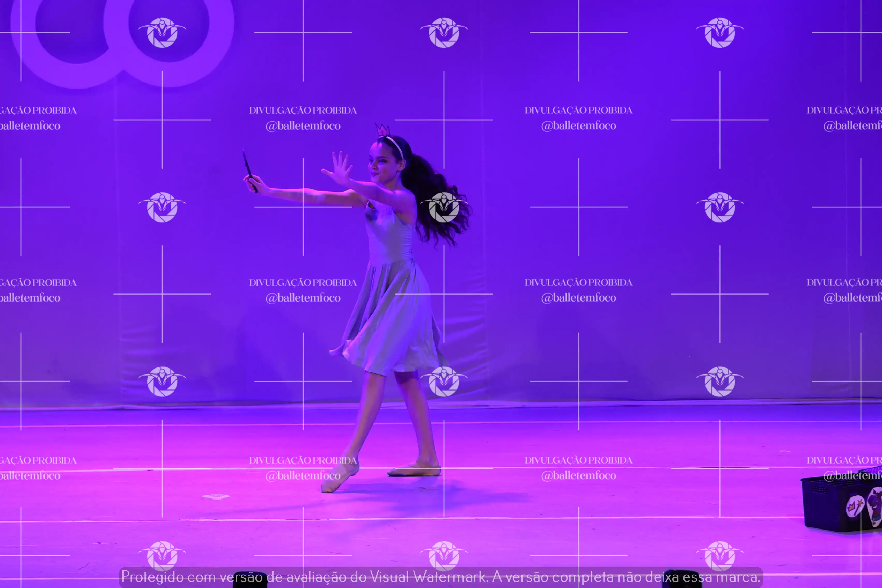This screenshot has width=882, height=588.
Task: Click the white spike mark on stage floor
Action: pyautogui.click(x=216, y=496)
